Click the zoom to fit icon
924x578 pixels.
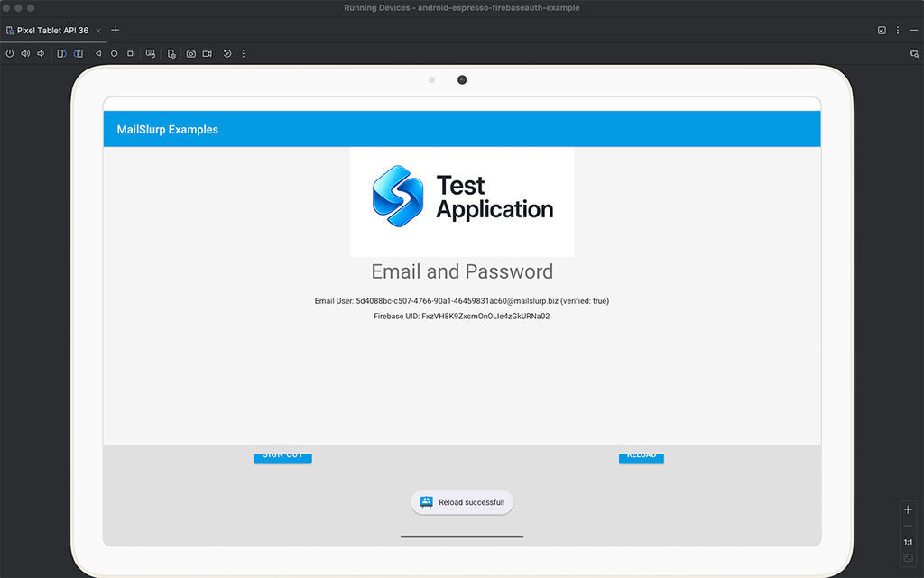pyautogui.click(x=908, y=558)
